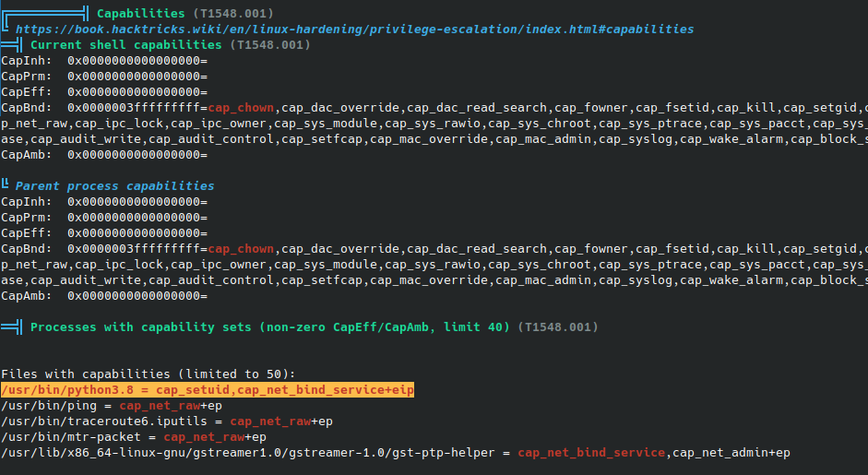
Task: Click the /usr/bin/ping capability entry
Action: (x=112, y=406)
